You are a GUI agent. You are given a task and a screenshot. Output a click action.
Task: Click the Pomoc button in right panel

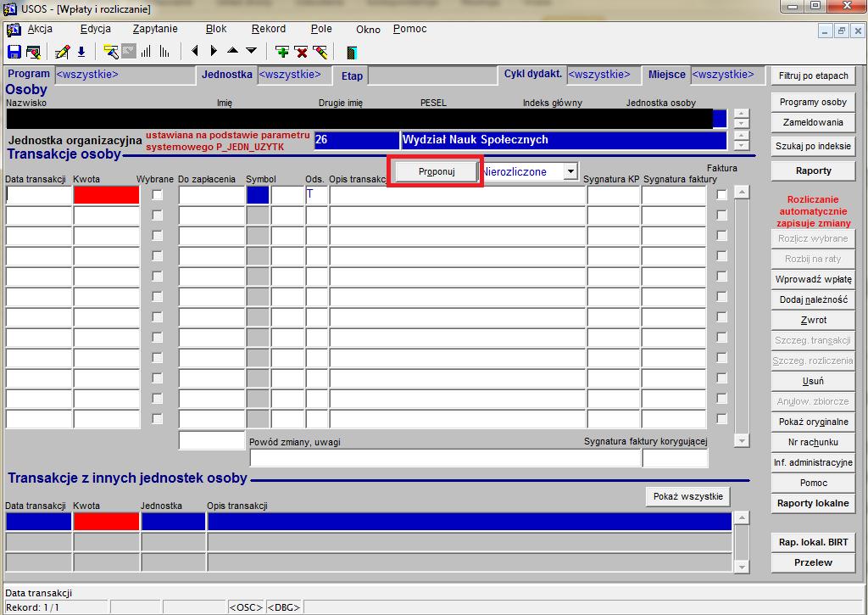[x=813, y=484]
